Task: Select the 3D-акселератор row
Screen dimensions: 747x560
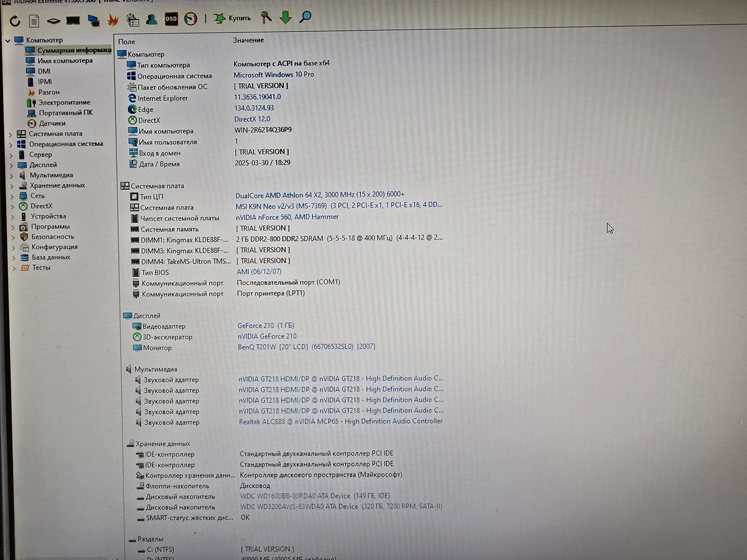Action: (215, 336)
